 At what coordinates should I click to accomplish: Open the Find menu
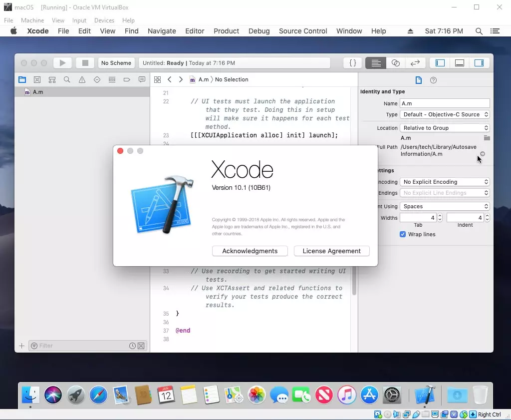click(x=131, y=31)
